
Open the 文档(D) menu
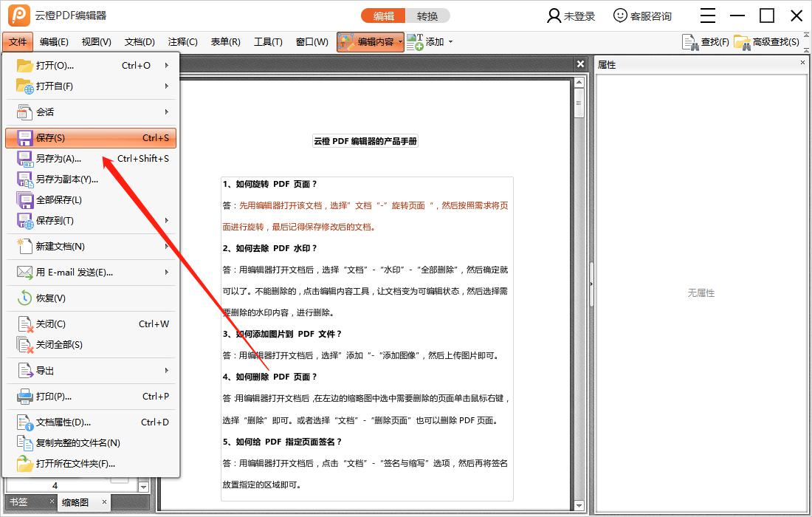tap(140, 42)
